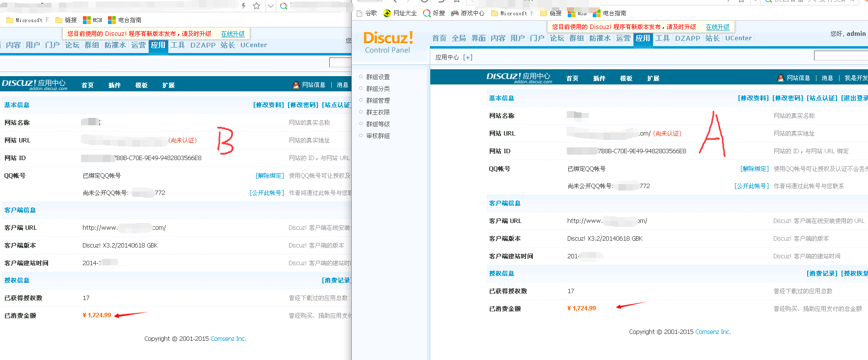
Task: Switch to the 全局 tab
Action: point(459,38)
